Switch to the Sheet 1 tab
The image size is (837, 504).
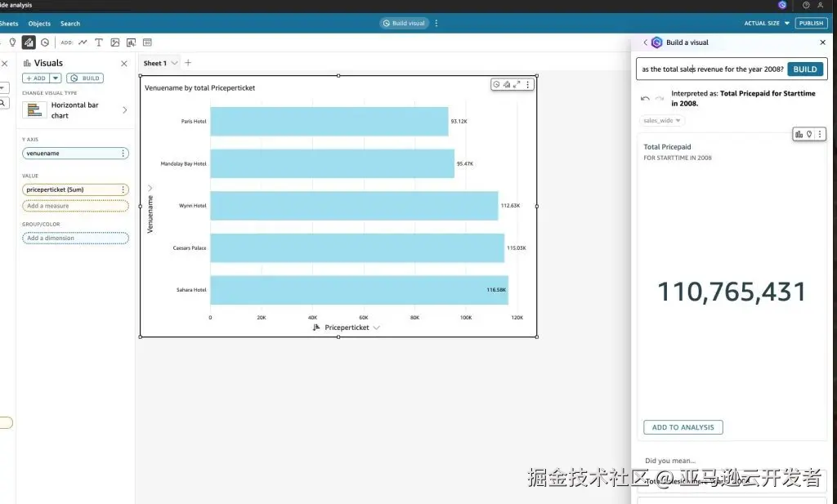click(154, 63)
